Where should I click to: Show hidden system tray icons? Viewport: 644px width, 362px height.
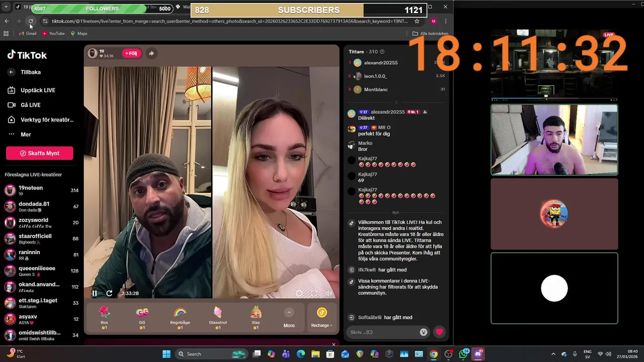553,354
